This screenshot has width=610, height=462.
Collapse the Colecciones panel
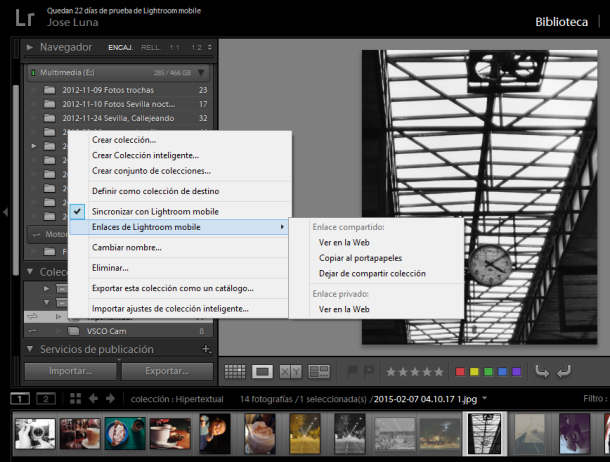tap(30, 271)
